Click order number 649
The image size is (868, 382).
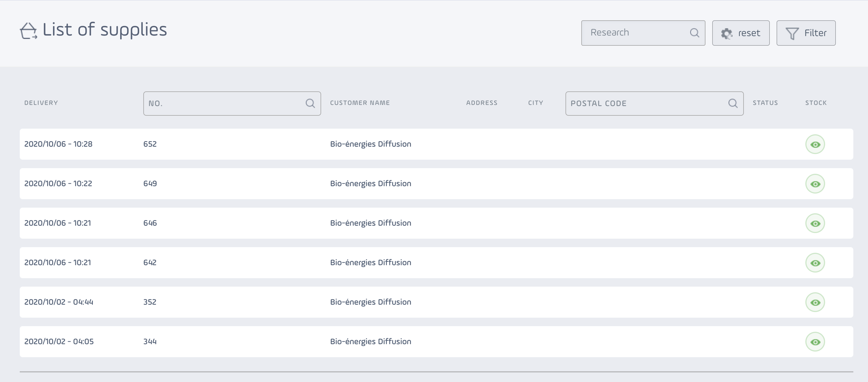[x=150, y=183]
